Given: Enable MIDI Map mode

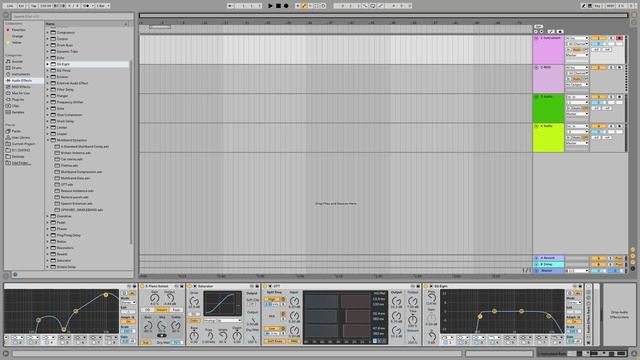Looking at the screenshot, I should click(x=610, y=6).
